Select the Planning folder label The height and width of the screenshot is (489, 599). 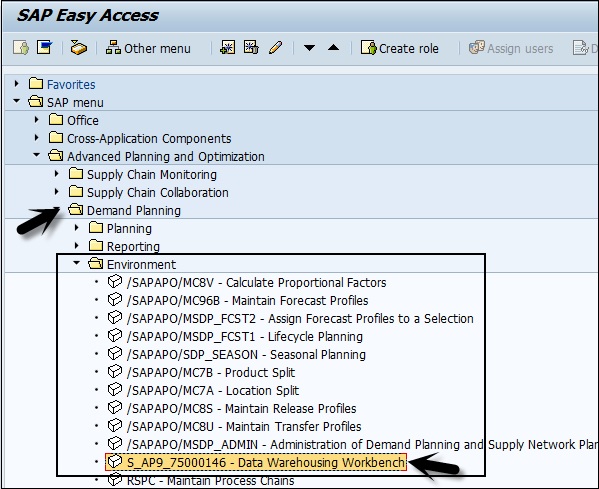pyautogui.click(x=129, y=228)
